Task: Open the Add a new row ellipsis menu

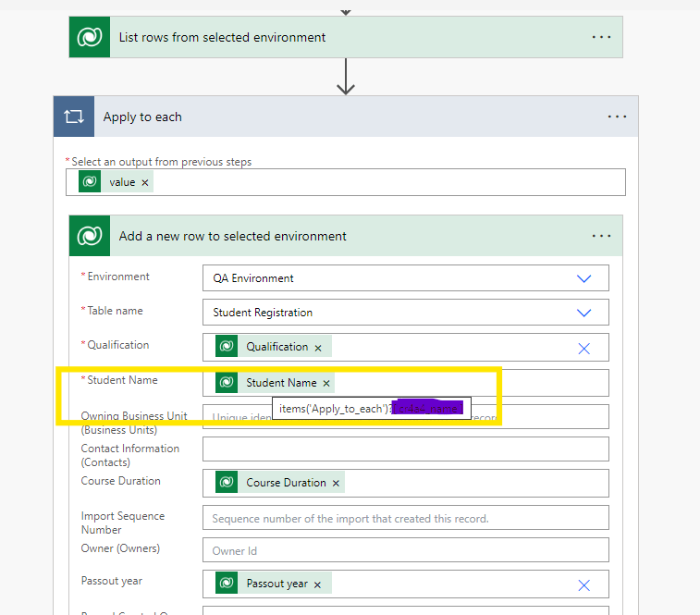Action: [602, 236]
